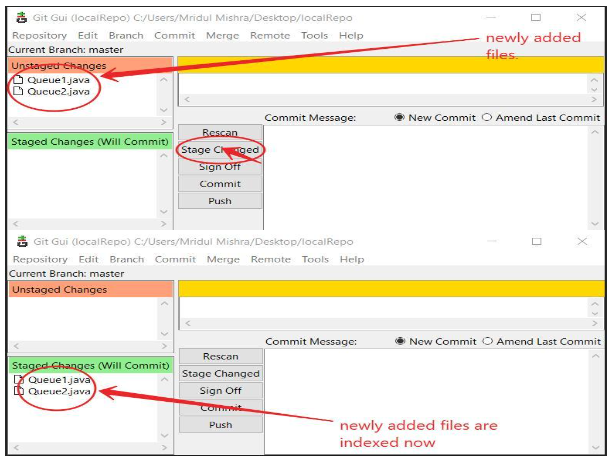The height and width of the screenshot is (461, 613).
Task: Click Unstaged Changes header in lower window
Action: click(91, 289)
